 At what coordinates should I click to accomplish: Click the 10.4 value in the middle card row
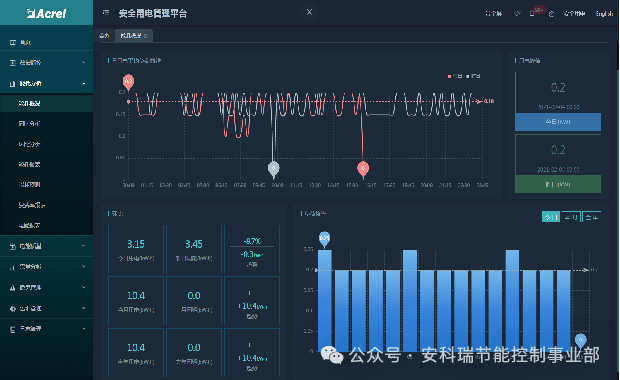136,296
